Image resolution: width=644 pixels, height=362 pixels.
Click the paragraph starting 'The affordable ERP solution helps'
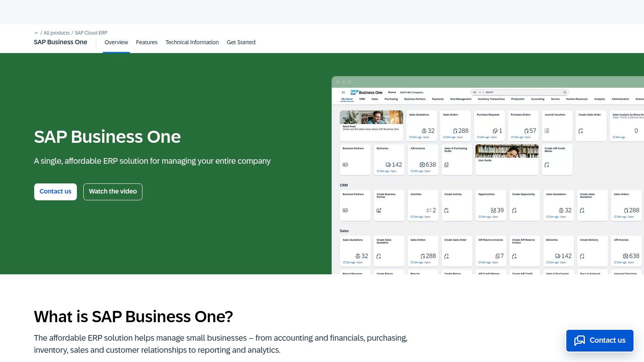(221, 344)
